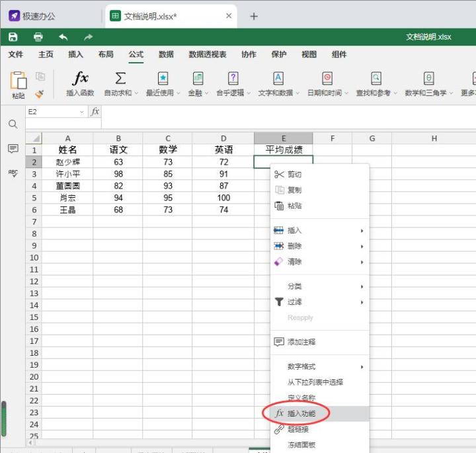Close the 文档说明.xlsx tab
The image size is (476, 453).
pos(229,16)
